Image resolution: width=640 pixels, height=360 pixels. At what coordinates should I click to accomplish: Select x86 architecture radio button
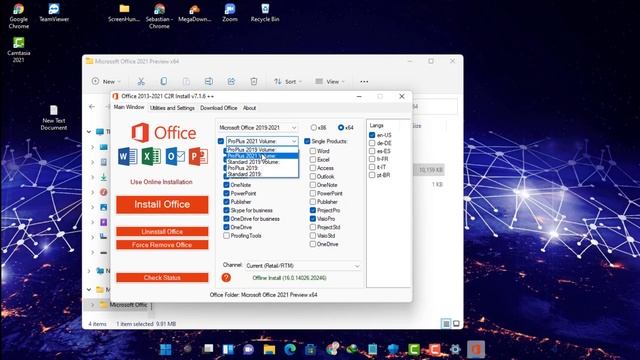point(313,128)
